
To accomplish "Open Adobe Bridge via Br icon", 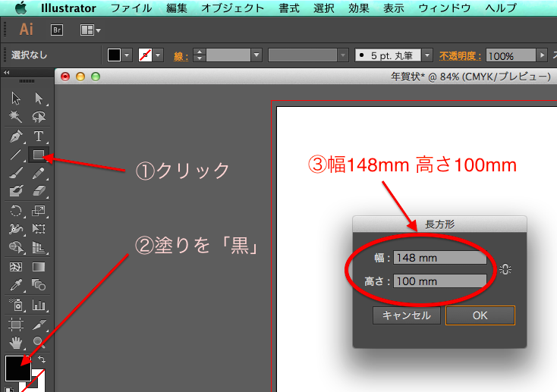I will point(57,30).
